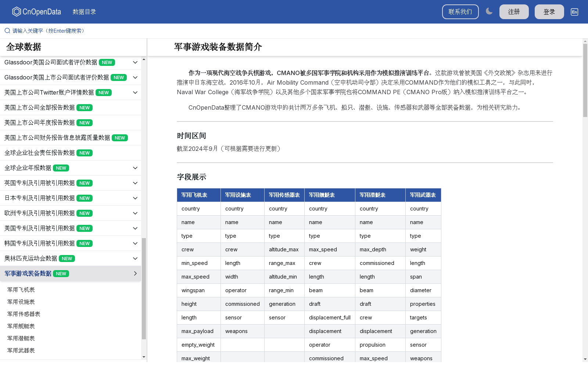Click the 联系我们 button
Image resolution: width=588 pixels, height=368 pixels.
(460, 12)
